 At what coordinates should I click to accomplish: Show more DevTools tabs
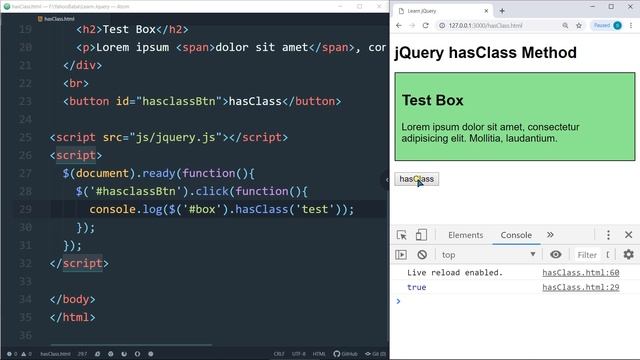click(x=550, y=235)
